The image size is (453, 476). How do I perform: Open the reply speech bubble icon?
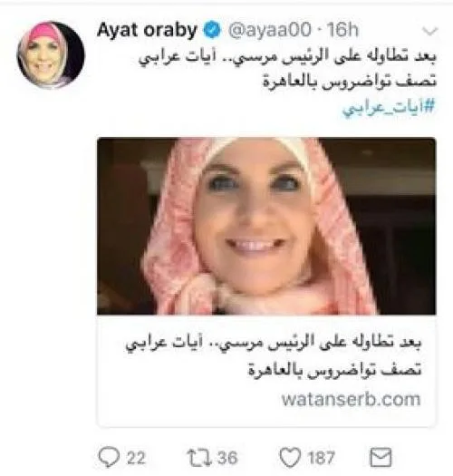[x=110, y=457]
